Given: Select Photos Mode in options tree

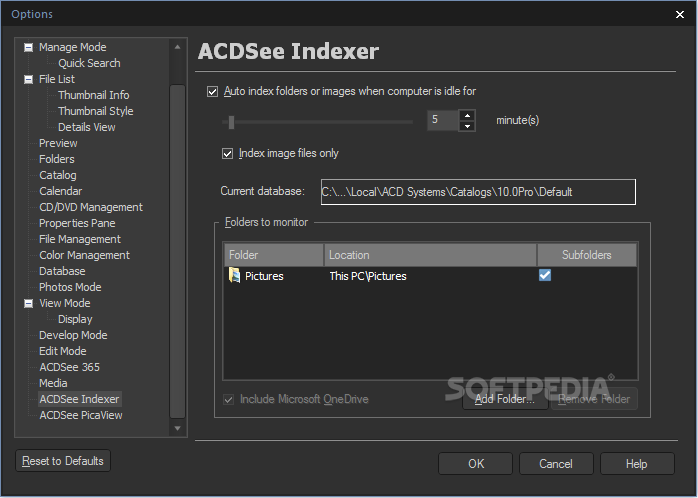Looking at the screenshot, I should [70, 287].
